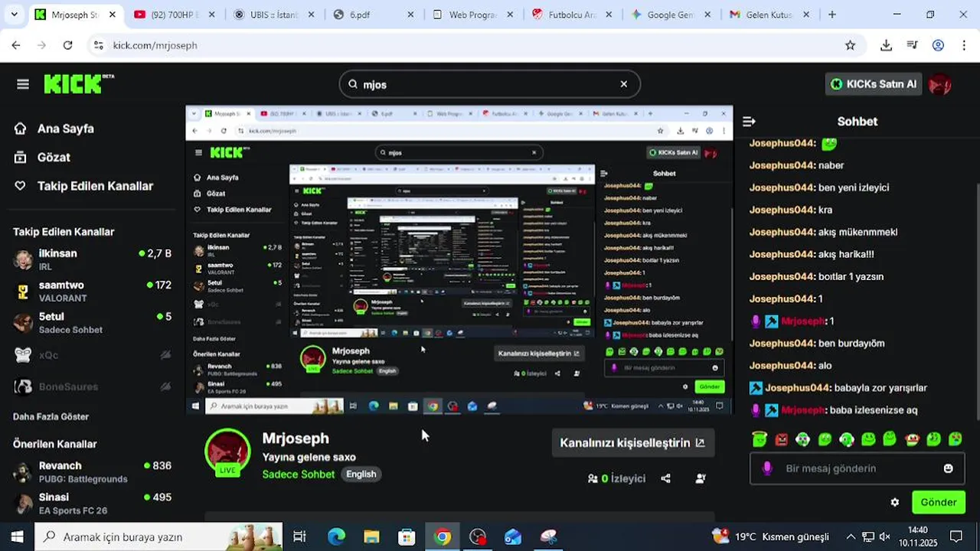Go forward in browser history
980x551 pixels.
pyautogui.click(x=41, y=45)
